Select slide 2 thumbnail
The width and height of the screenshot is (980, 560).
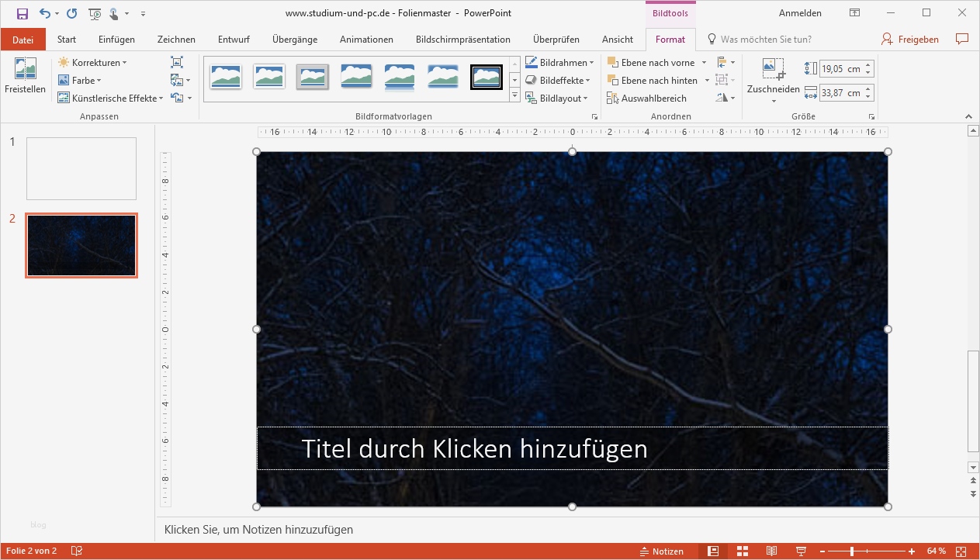pos(81,245)
